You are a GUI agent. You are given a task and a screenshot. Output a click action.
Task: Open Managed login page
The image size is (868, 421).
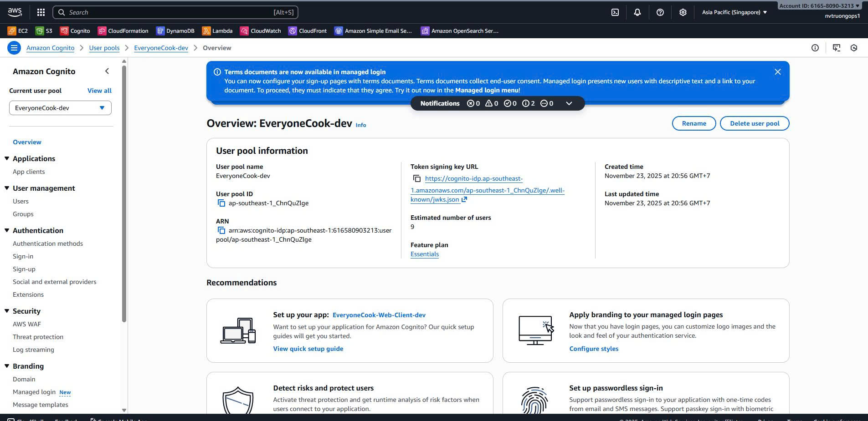[x=34, y=392]
